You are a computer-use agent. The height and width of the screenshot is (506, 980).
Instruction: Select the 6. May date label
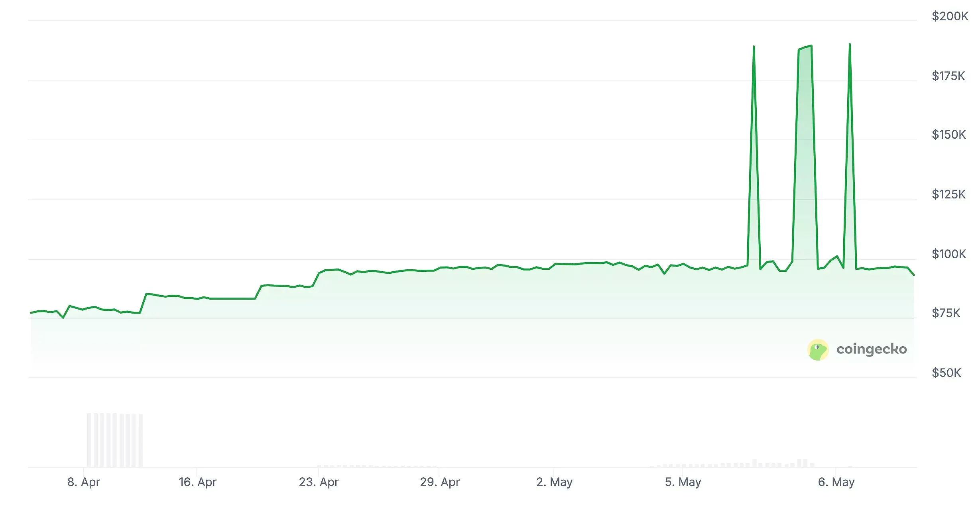point(836,482)
